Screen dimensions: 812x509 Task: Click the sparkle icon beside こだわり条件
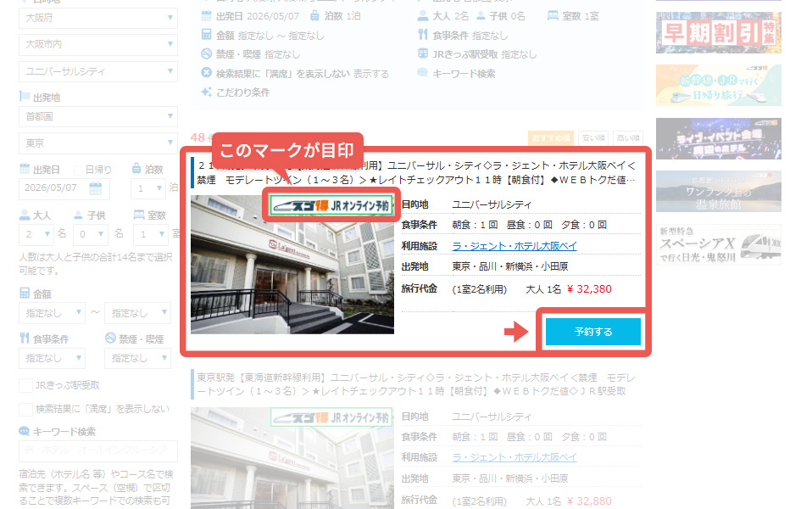click(206, 92)
